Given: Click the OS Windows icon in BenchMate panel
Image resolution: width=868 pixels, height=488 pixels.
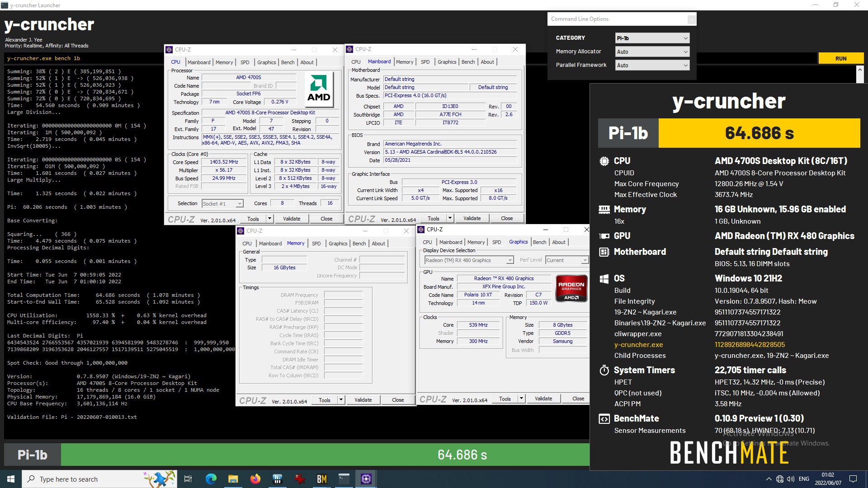Looking at the screenshot, I should pyautogui.click(x=604, y=278).
